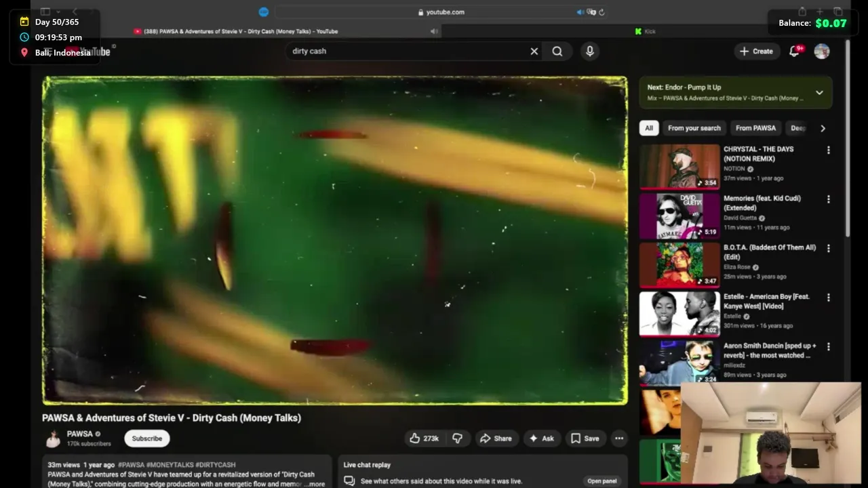
Task: Dislike the video with thumbs-down icon
Action: [x=458, y=439]
